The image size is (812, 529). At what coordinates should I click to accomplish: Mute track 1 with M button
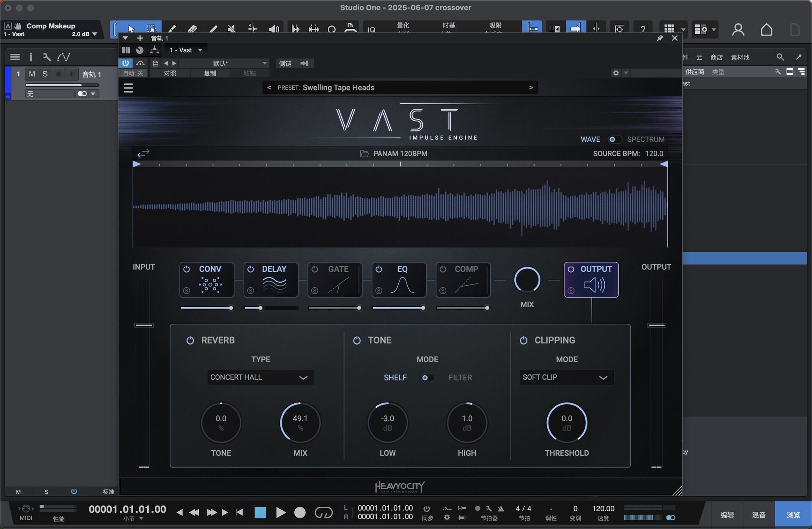tap(32, 74)
